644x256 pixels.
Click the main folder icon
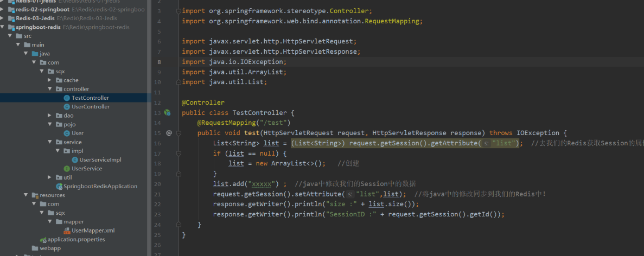point(28,44)
